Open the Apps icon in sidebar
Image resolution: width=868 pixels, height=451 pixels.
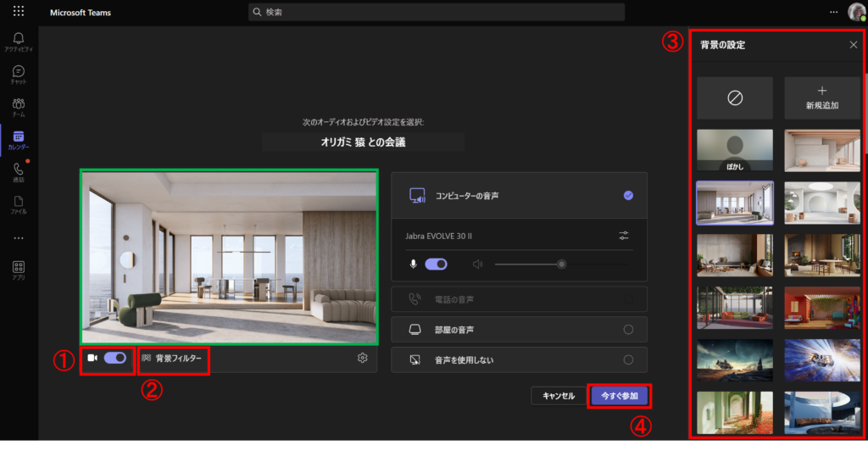click(x=19, y=270)
